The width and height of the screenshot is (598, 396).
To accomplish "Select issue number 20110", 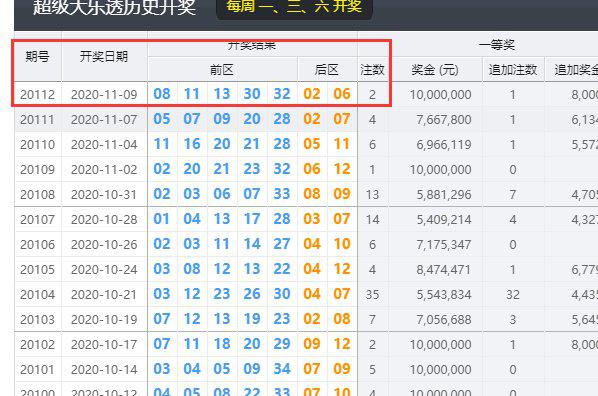I will pyautogui.click(x=37, y=145).
